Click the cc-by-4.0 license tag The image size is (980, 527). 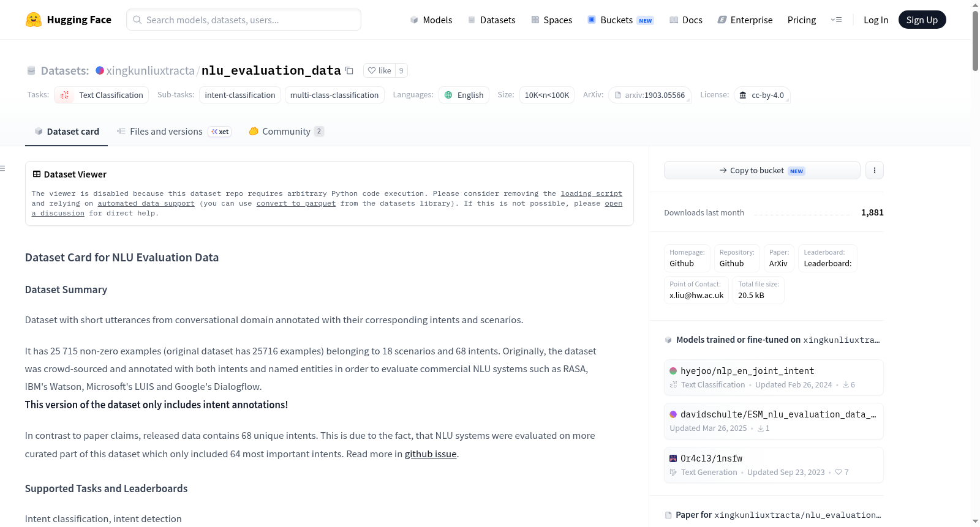pos(762,95)
